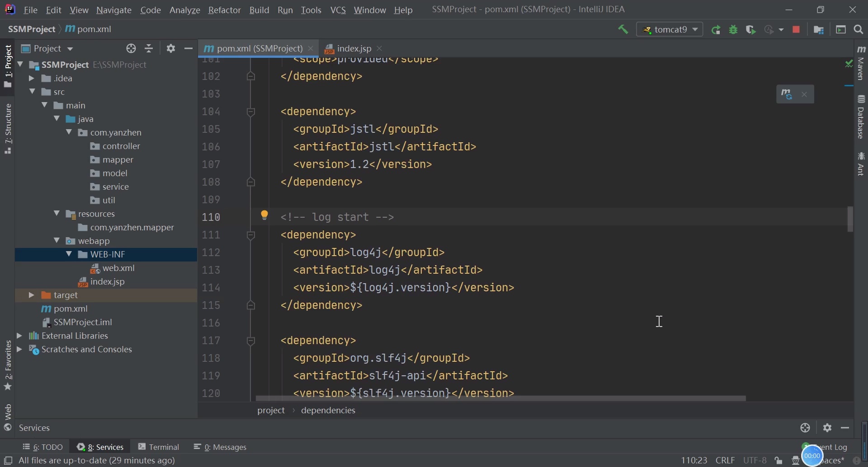Toggle the Database side panel

click(x=862, y=117)
